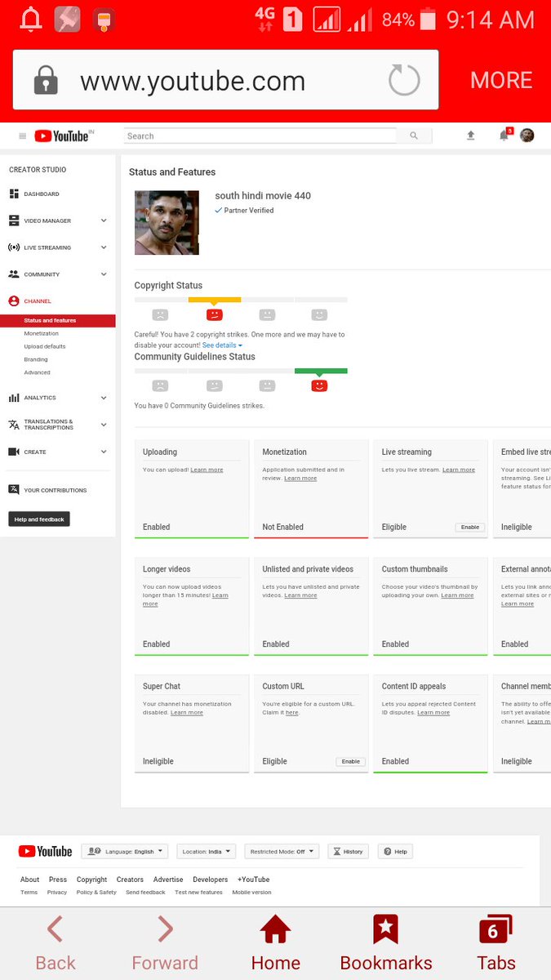Click Test new features footer link
This screenshot has height=980, width=551.
pyautogui.click(x=198, y=893)
